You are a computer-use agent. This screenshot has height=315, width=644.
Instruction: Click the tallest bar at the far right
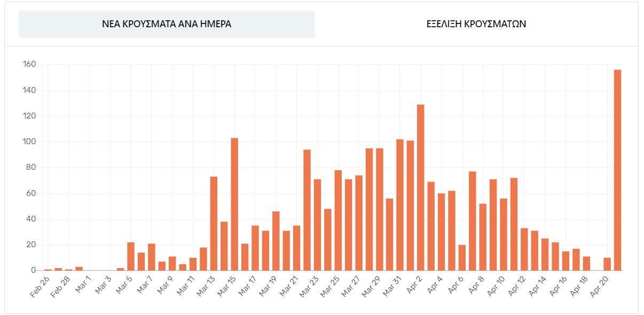tap(617, 170)
